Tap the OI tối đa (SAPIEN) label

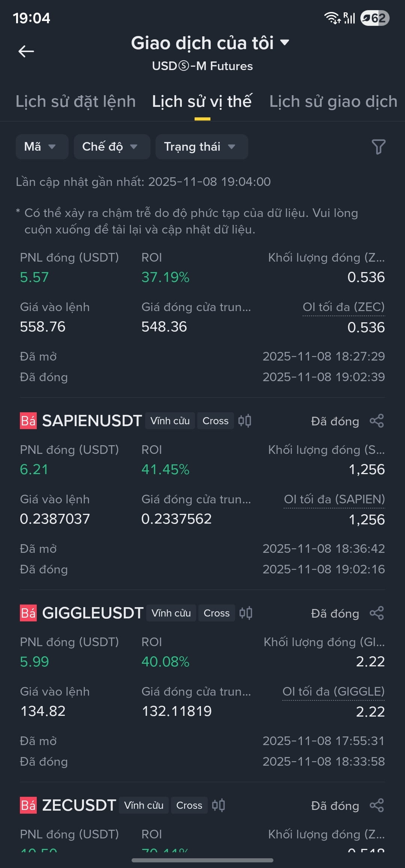(334, 500)
